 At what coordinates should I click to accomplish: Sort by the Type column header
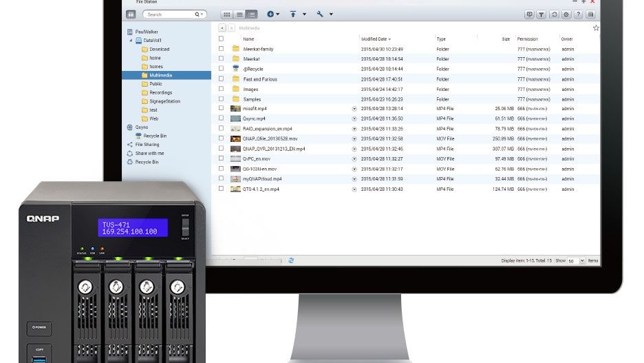441,39
